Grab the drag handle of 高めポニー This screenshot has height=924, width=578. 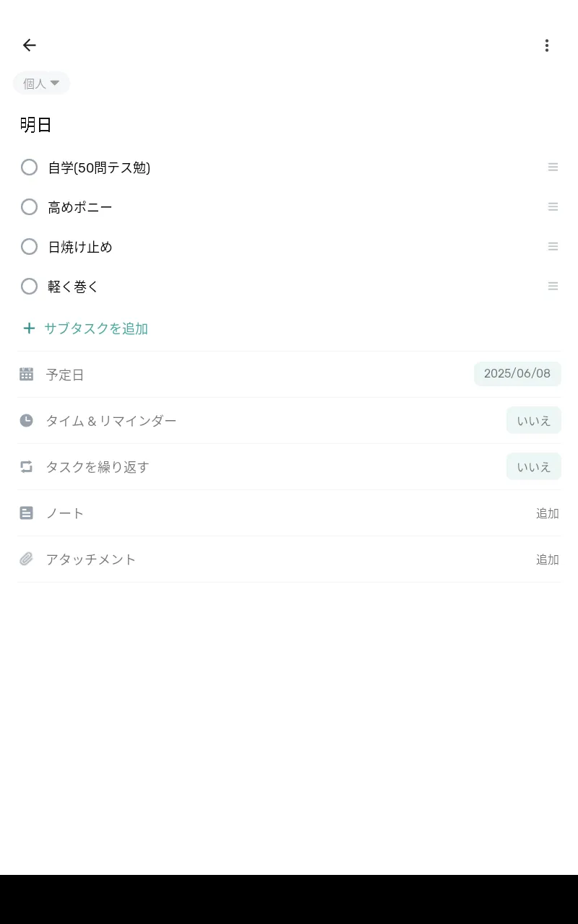[x=553, y=207]
